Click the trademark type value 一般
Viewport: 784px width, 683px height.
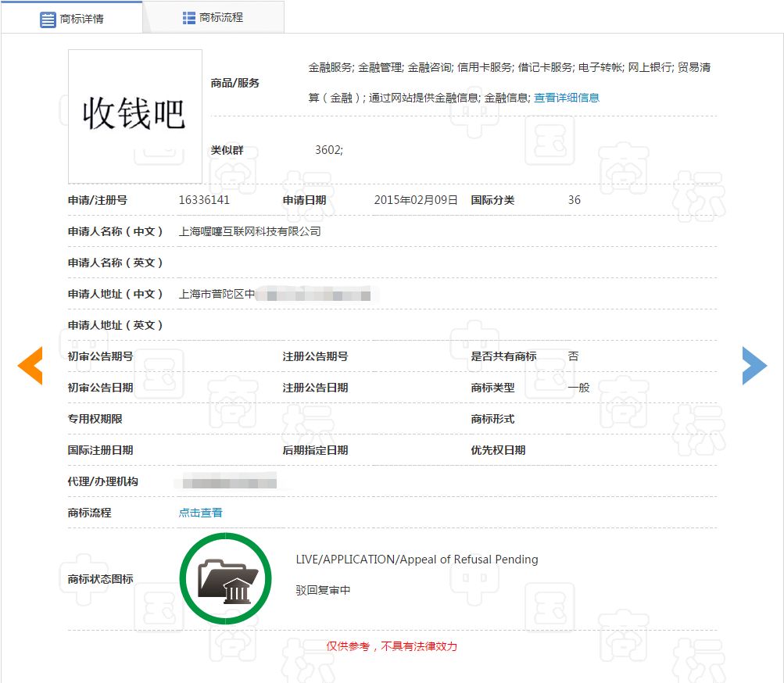coord(579,388)
